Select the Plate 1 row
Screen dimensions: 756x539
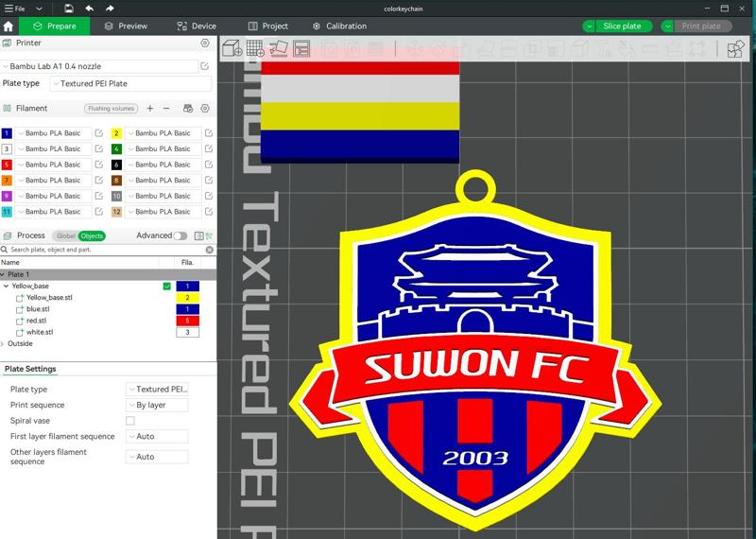click(108, 274)
